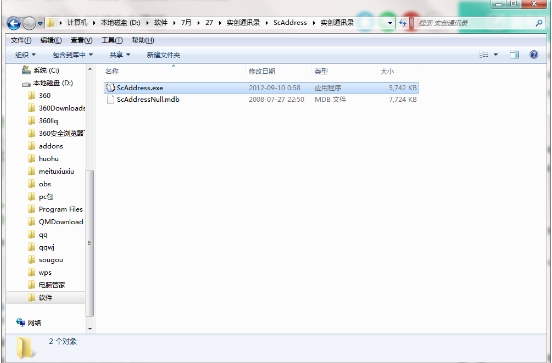Open the meituxiuxiu folder

56,171
